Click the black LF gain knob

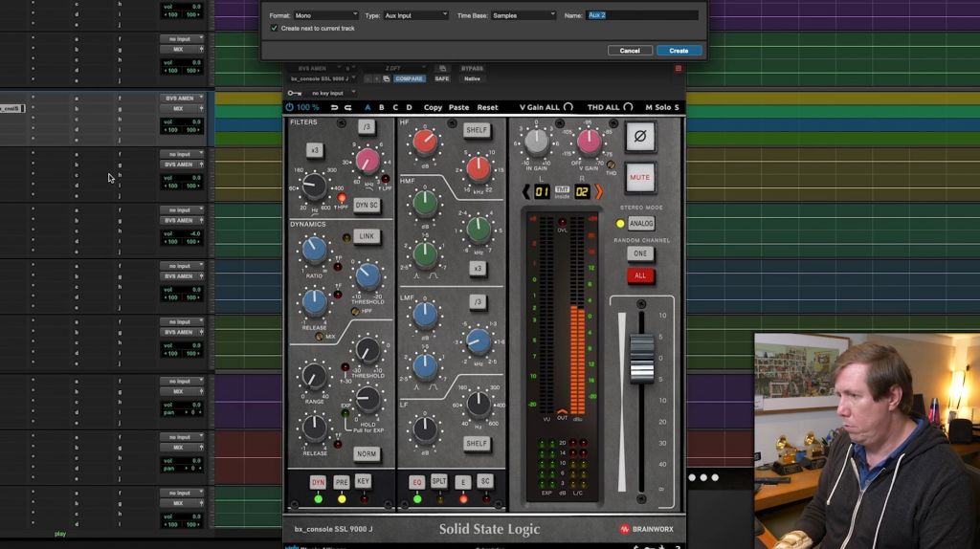[x=425, y=428]
